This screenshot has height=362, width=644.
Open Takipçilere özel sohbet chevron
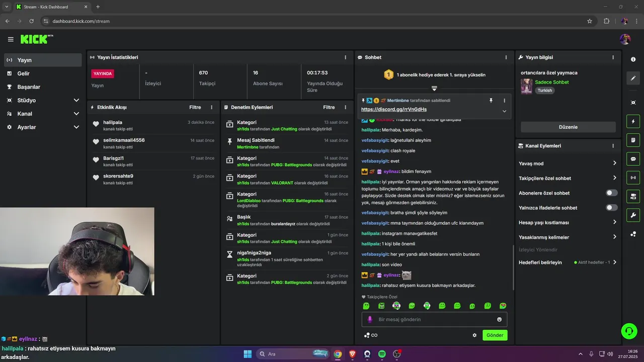614,178
